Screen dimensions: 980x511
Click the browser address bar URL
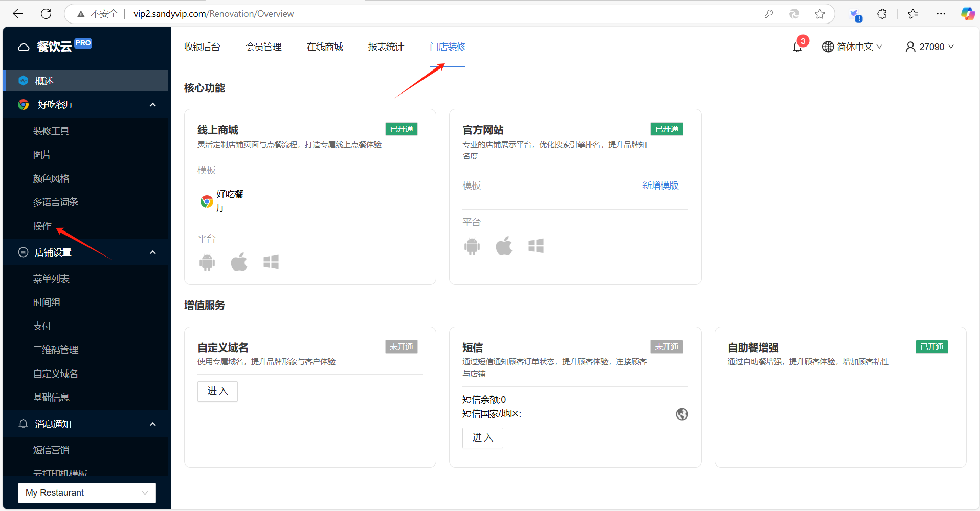coord(213,14)
